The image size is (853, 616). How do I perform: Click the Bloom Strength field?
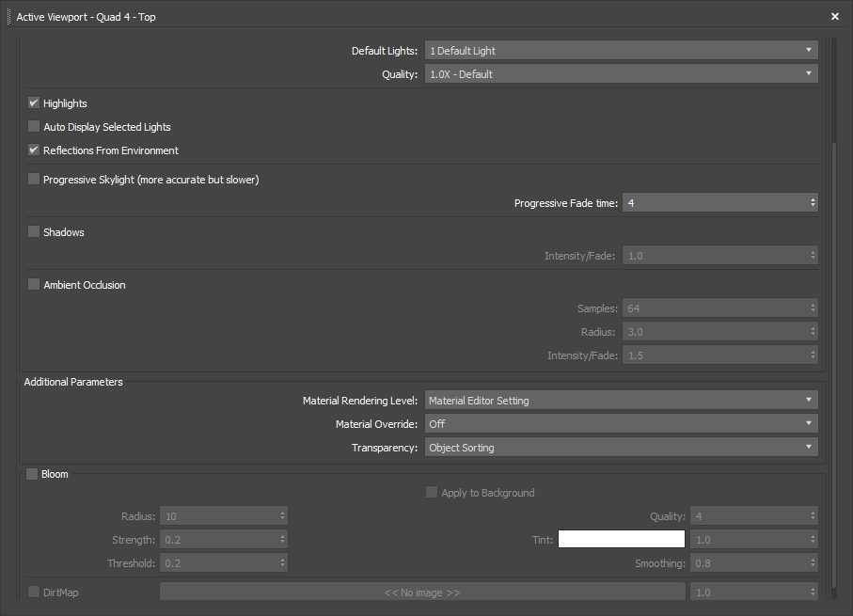(224, 540)
